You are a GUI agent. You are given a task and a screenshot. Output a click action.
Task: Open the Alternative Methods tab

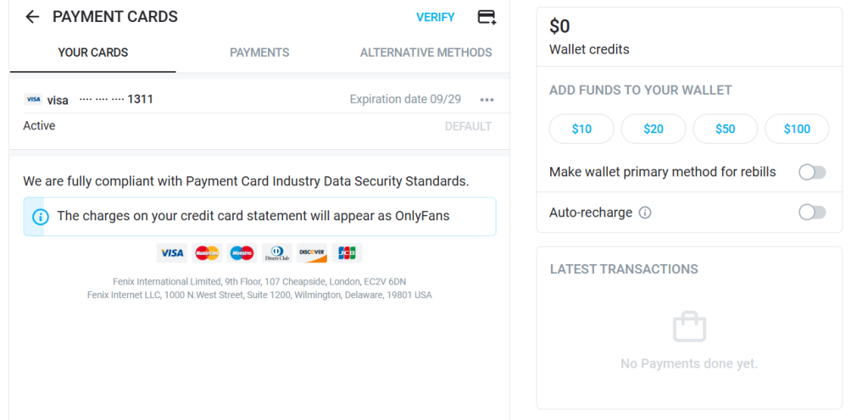(426, 52)
